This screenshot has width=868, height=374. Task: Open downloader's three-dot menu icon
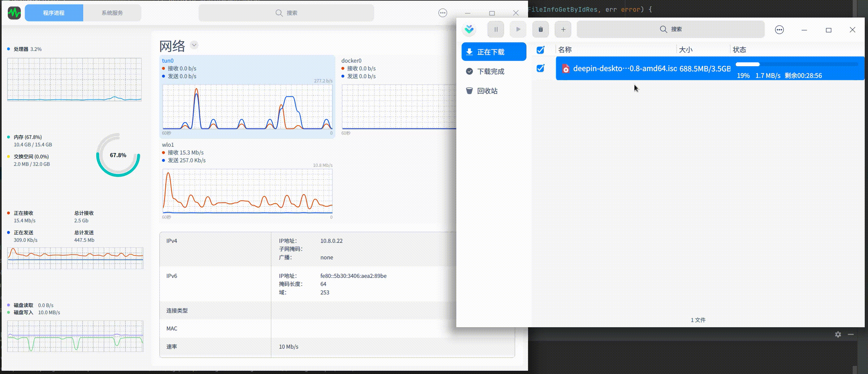[x=779, y=30]
